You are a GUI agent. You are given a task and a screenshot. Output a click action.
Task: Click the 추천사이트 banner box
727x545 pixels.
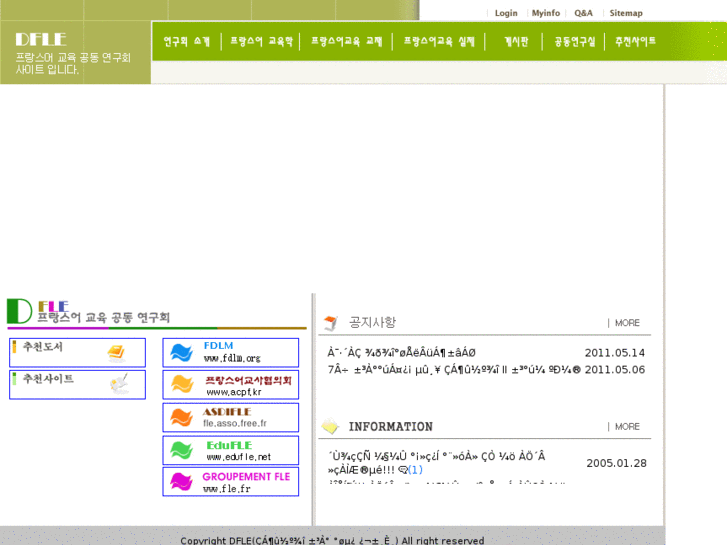(77, 385)
